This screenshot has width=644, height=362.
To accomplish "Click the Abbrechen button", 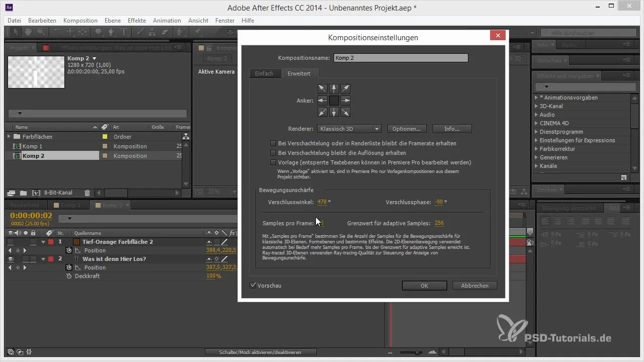I will click(474, 286).
